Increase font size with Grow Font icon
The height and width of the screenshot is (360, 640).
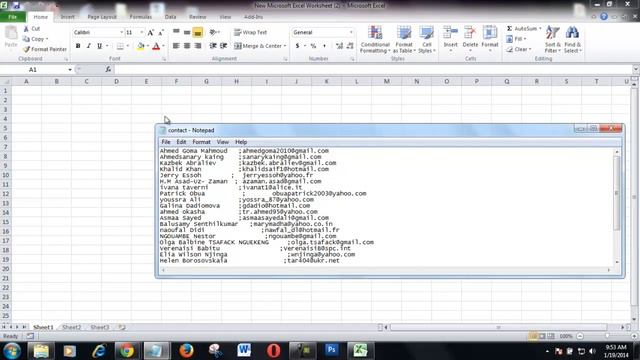pos(151,32)
